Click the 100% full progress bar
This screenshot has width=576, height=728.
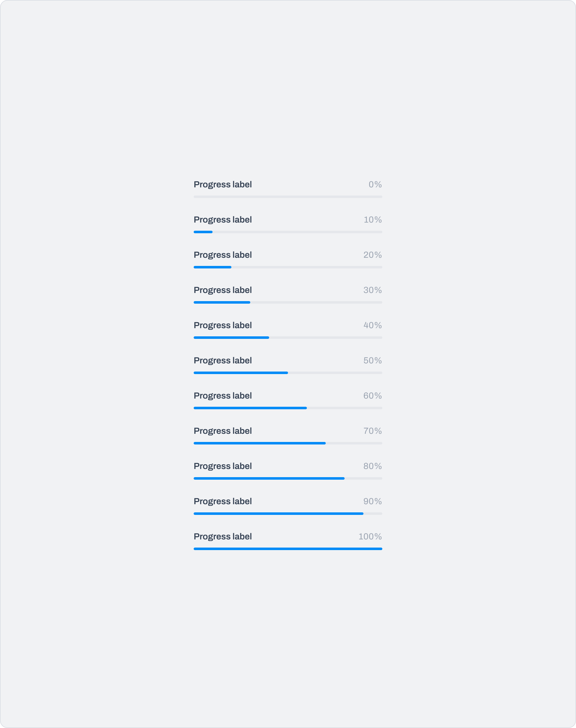(x=288, y=549)
